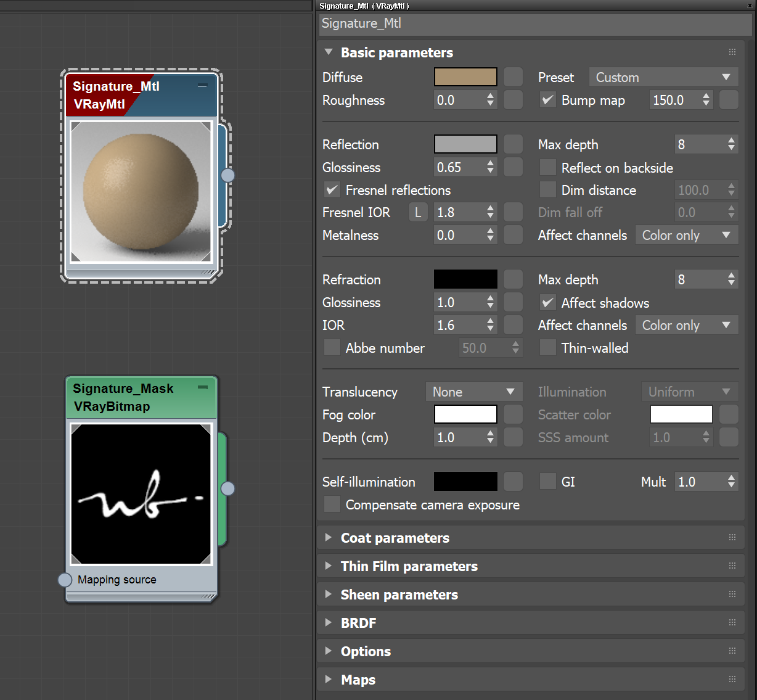Click the Fresnel IOR lock L button
This screenshot has height=700, width=757.
pyautogui.click(x=418, y=213)
